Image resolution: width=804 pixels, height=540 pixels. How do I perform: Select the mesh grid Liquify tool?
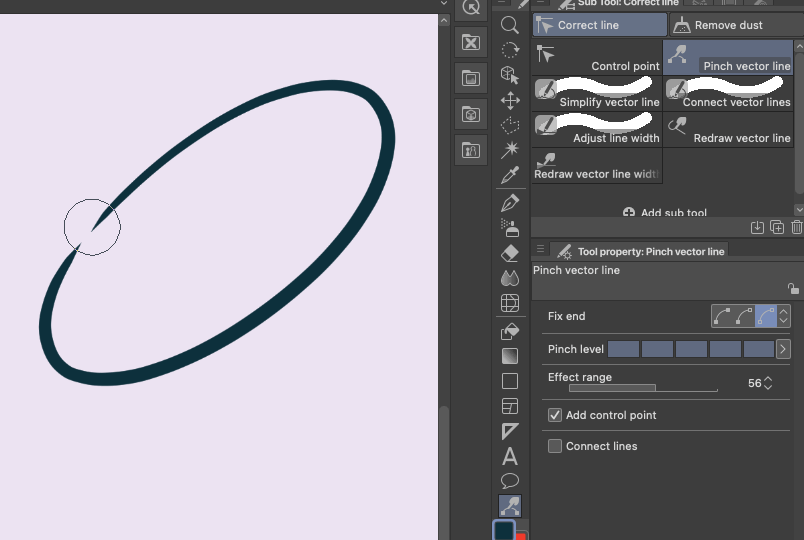(x=510, y=303)
